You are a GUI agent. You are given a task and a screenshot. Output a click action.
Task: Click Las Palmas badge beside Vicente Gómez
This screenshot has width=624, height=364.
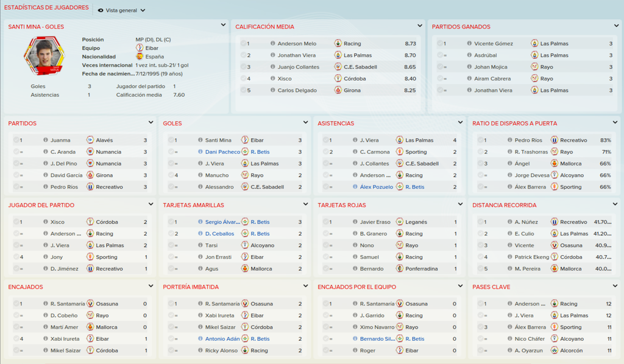534,43
